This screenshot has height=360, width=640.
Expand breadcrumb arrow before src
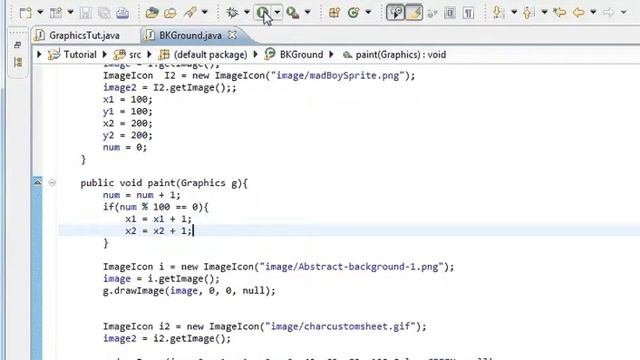(104, 54)
